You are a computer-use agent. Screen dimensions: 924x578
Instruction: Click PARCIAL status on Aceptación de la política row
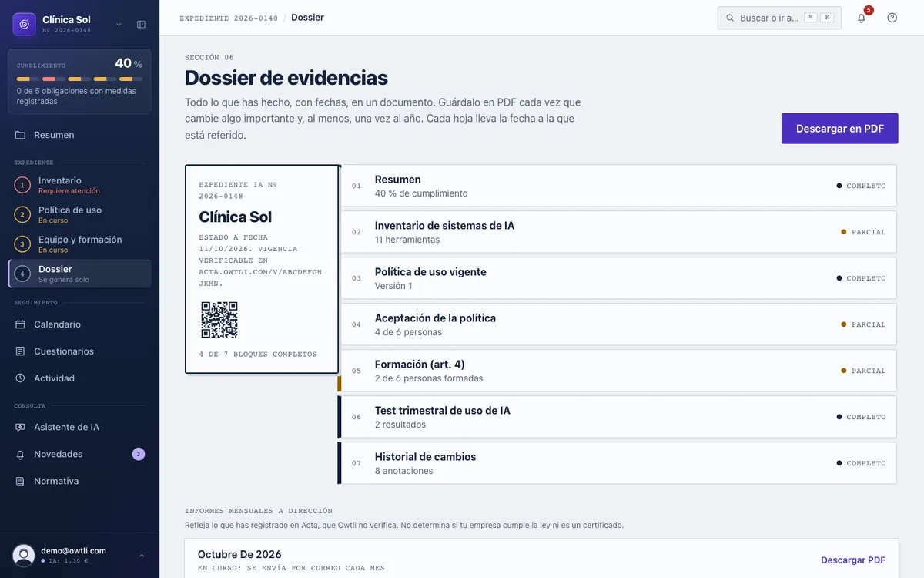pos(864,324)
